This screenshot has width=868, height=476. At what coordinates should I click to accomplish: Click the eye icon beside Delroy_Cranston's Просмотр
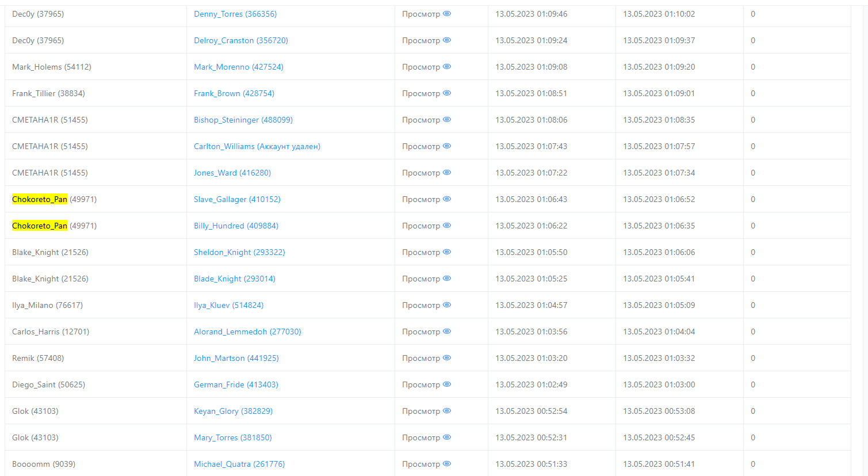tap(447, 40)
